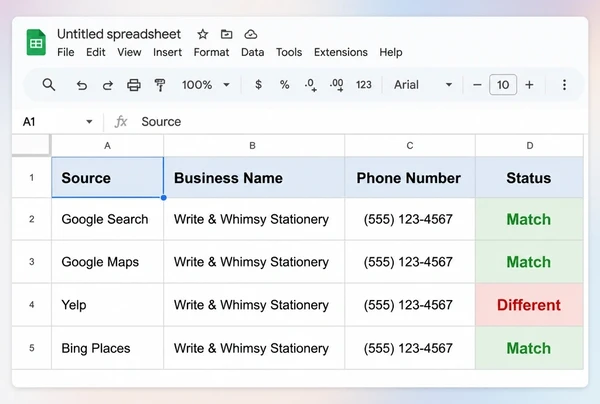Select the Yelp cell
The image size is (600, 404).
pyautogui.click(x=108, y=305)
